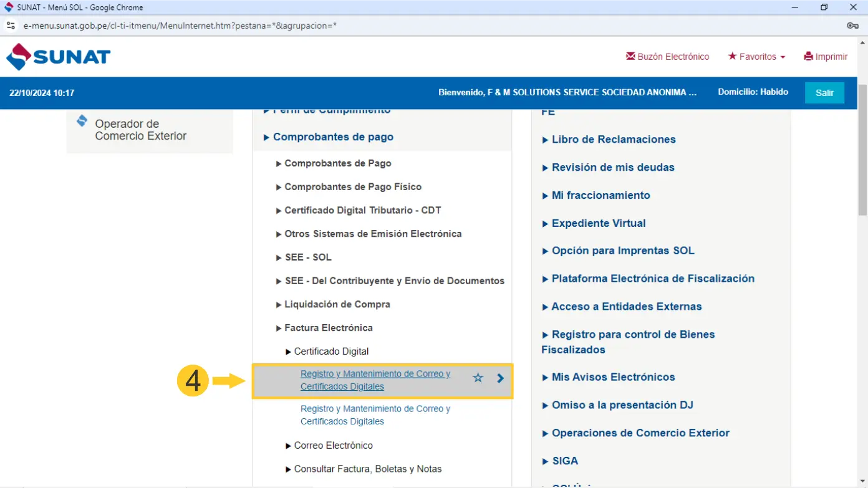Screen dimensions: 868x488
Task: Click the SUNAT logo
Action: [58, 57]
